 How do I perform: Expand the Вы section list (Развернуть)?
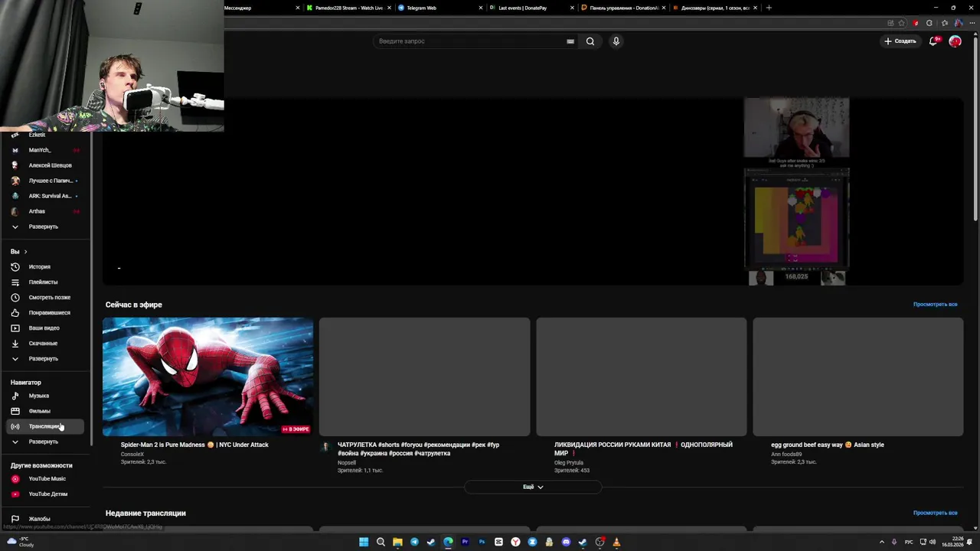pyautogui.click(x=46, y=359)
